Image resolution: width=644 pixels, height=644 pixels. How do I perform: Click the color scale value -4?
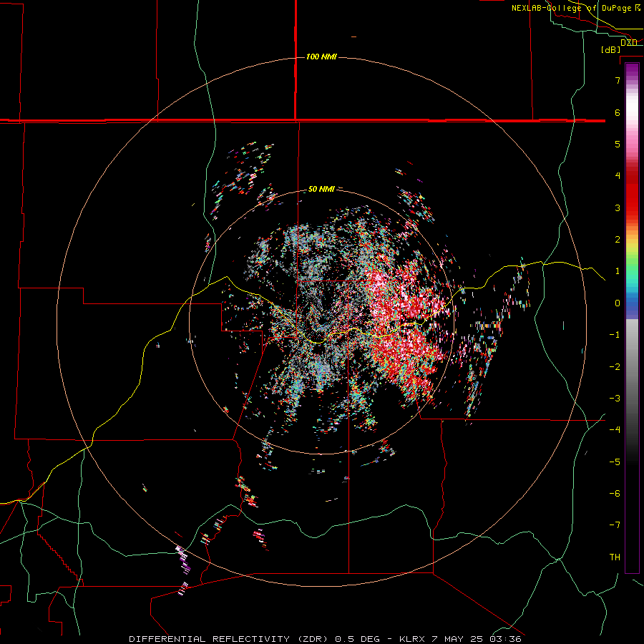point(615,430)
